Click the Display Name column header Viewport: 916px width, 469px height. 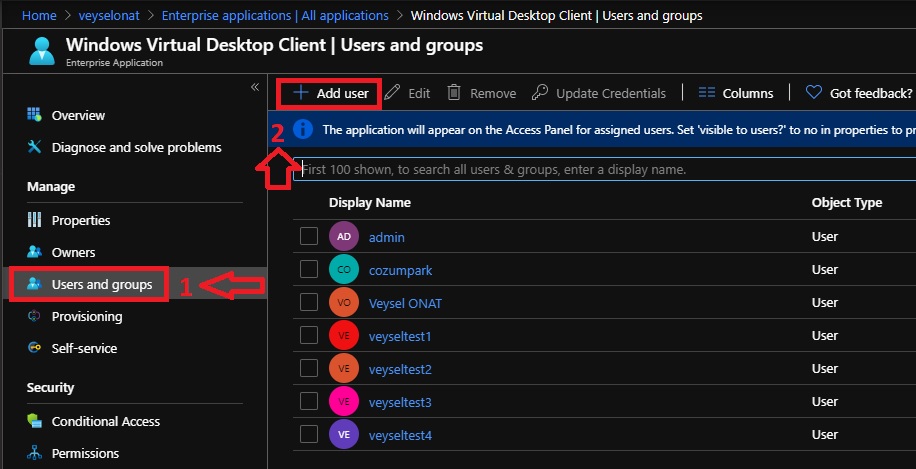[370, 203]
